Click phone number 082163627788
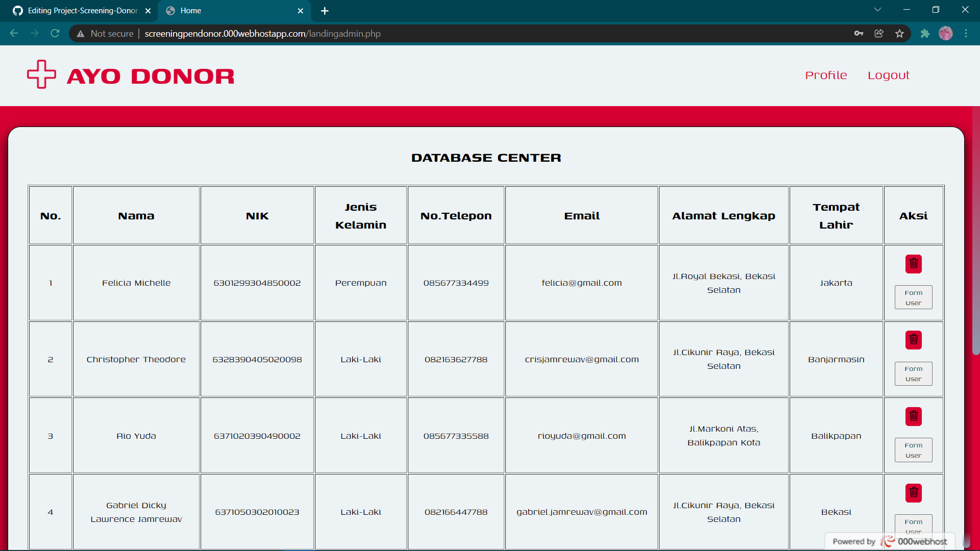Screen dimensions: 980x551 [x=456, y=359]
